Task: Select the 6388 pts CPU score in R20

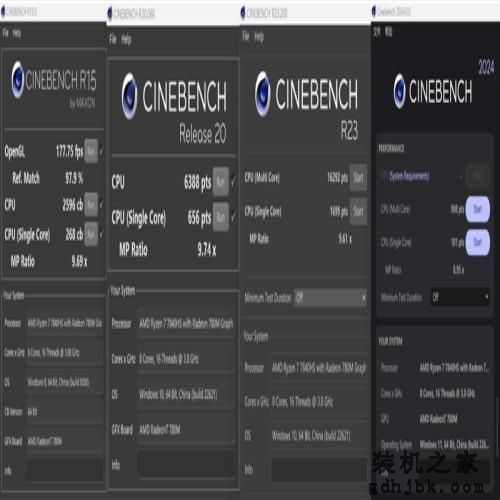Action: (x=198, y=183)
